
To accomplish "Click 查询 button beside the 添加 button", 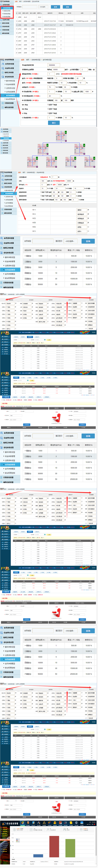I will (56, 7).
